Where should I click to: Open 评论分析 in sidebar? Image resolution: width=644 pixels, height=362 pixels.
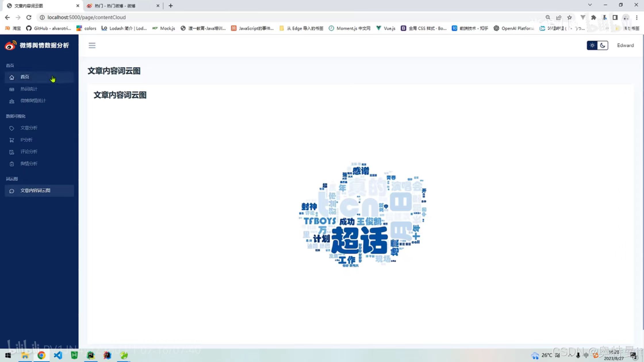tap(29, 152)
